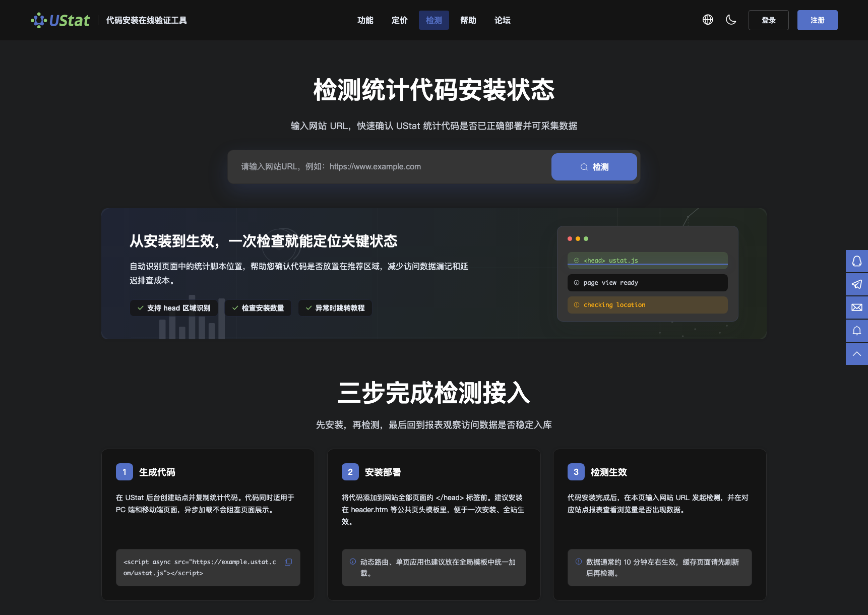Viewport: 868px width, 615px height.
Task: Click the 支持 head 区域识别 tag
Action: pyautogui.click(x=173, y=308)
